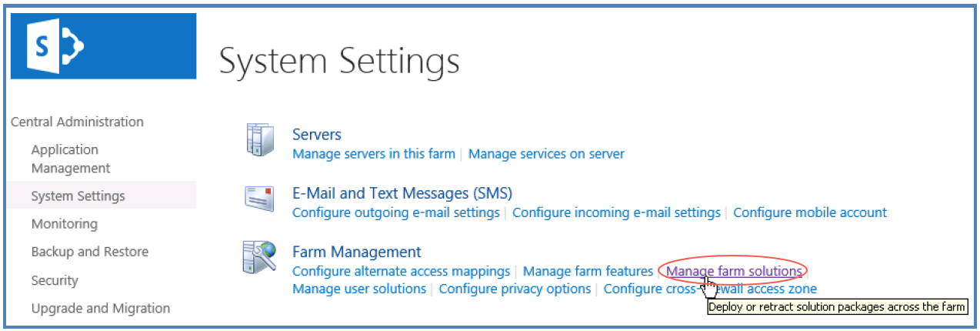This screenshot has height=331, width=980.
Task: Click Manage farm solutions link
Action: coord(734,271)
